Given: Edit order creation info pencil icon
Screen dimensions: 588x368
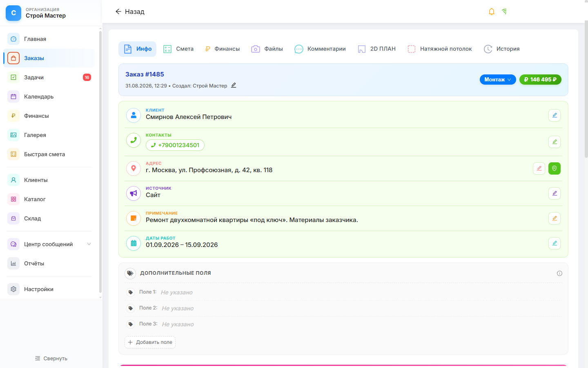Looking at the screenshot, I should click(x=234, y=85).
